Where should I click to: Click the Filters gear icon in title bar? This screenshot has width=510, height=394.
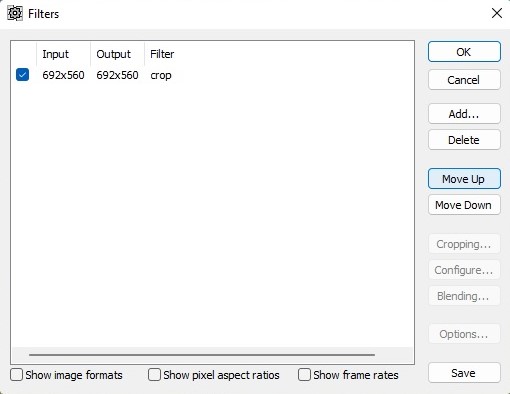click(15, 14)
